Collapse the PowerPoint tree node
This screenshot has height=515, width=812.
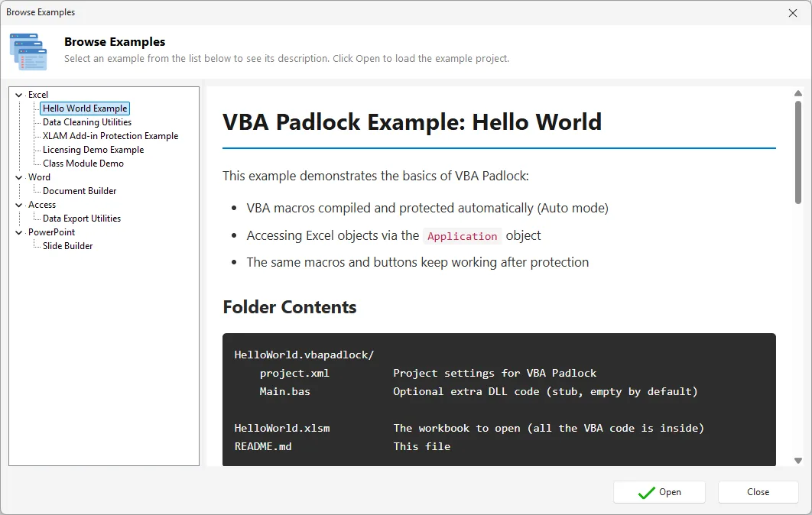tap(18, 232)
